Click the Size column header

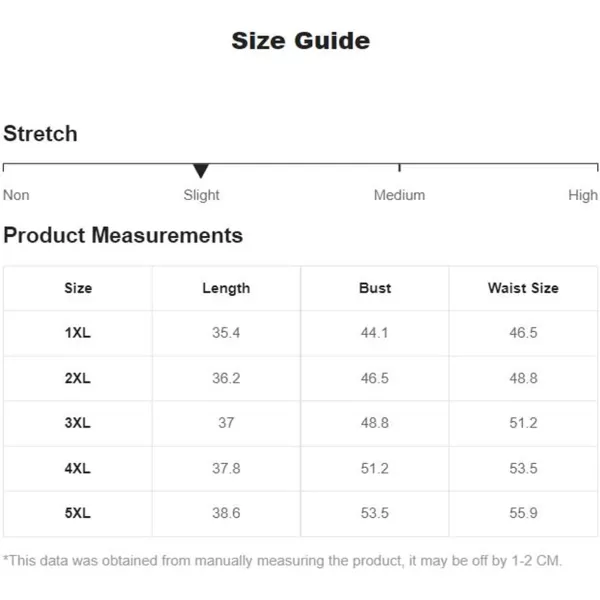78,288
